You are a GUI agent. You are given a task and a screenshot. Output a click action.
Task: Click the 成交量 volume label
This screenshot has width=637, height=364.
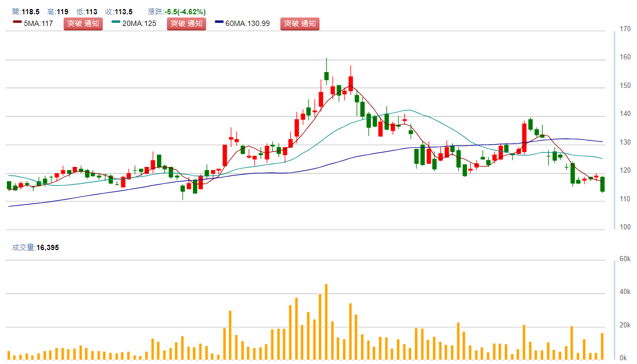(23, 247)
